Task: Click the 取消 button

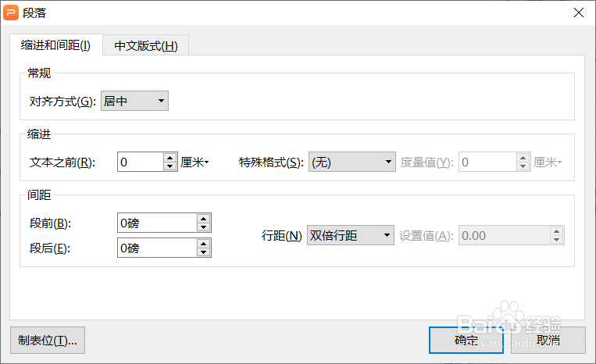Action: pyautogui.click(x=548, y=340)
